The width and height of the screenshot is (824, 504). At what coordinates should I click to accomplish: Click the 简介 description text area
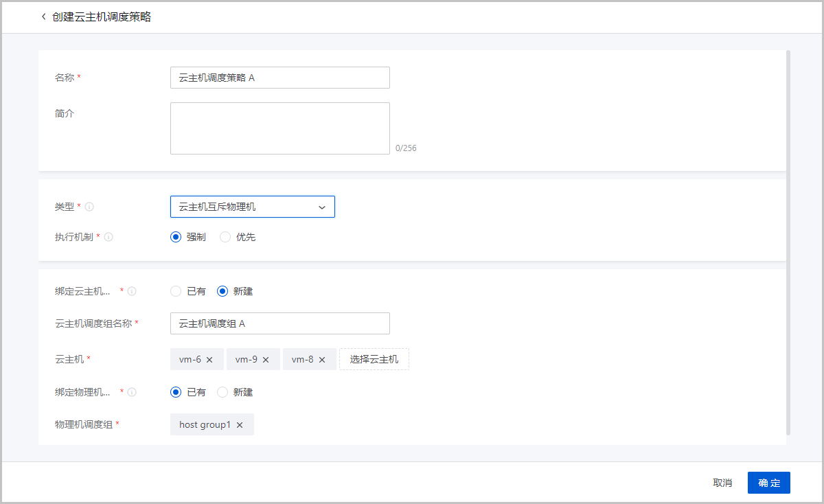pyautogui.click(x=279, y=128)
